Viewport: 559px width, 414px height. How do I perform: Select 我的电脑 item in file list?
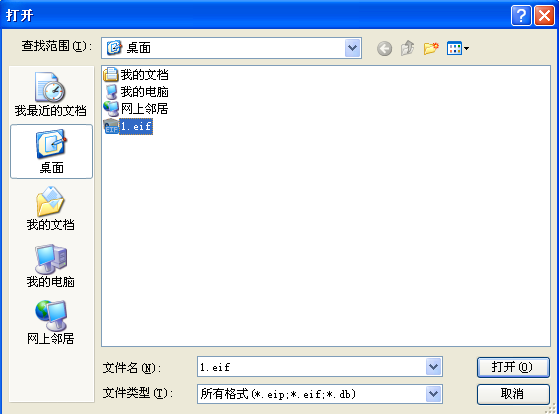(x=136, y=92)
